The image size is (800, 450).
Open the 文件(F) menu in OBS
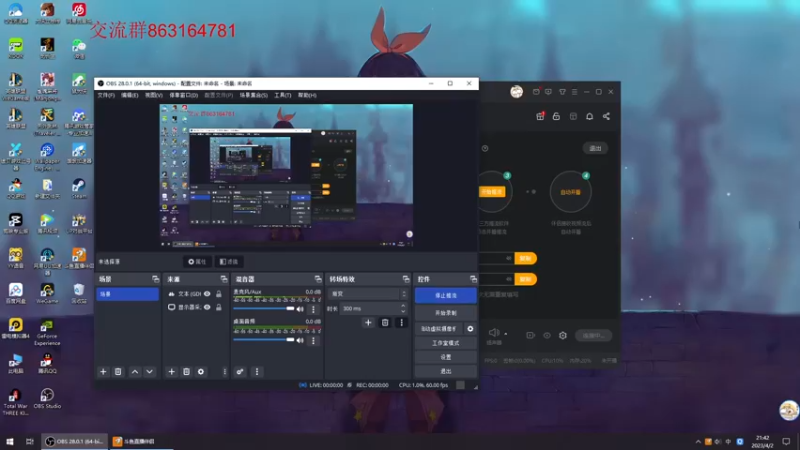coord(106,95)
